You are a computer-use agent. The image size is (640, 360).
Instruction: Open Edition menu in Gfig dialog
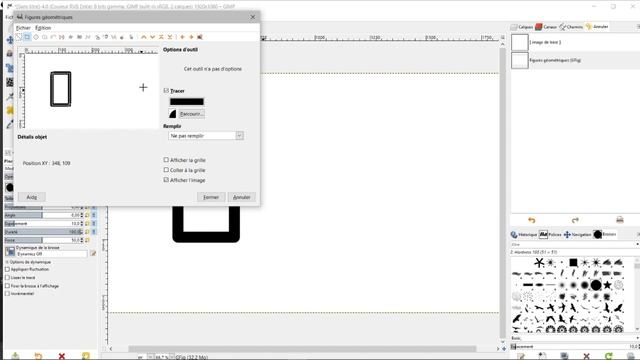[43, 28]
